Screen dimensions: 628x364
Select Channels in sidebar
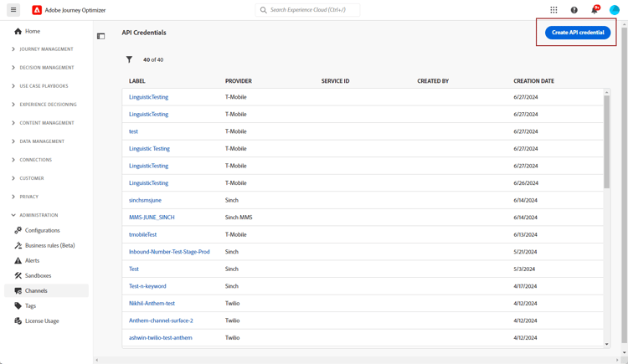pos(46,290)
